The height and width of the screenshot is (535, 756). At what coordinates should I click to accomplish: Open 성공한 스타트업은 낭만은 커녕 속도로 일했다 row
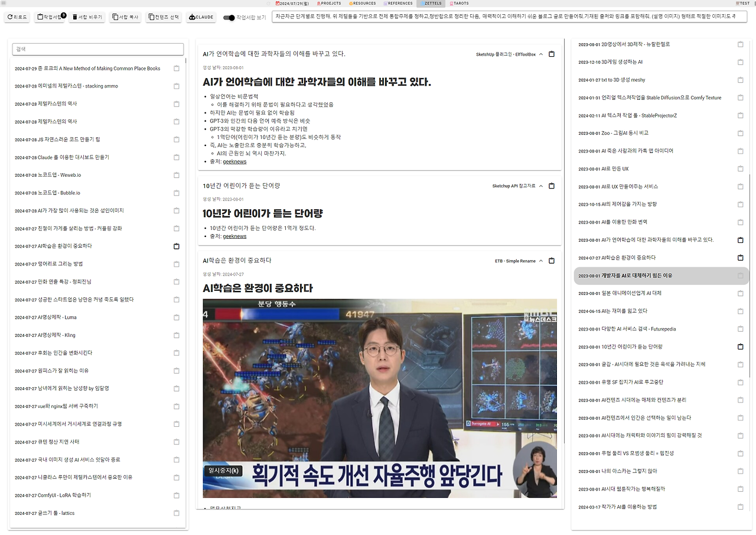pyautogui.click(x=98, y=300)
